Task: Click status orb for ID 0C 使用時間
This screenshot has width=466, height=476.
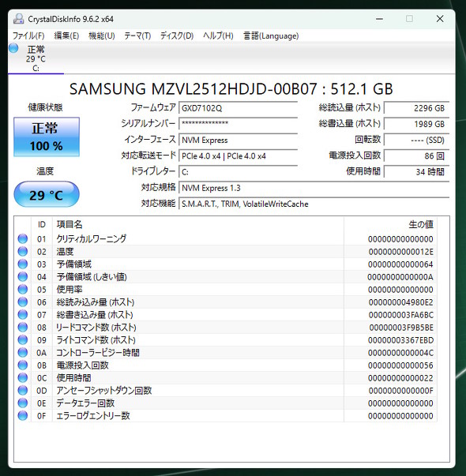Action: click(22, 378)
